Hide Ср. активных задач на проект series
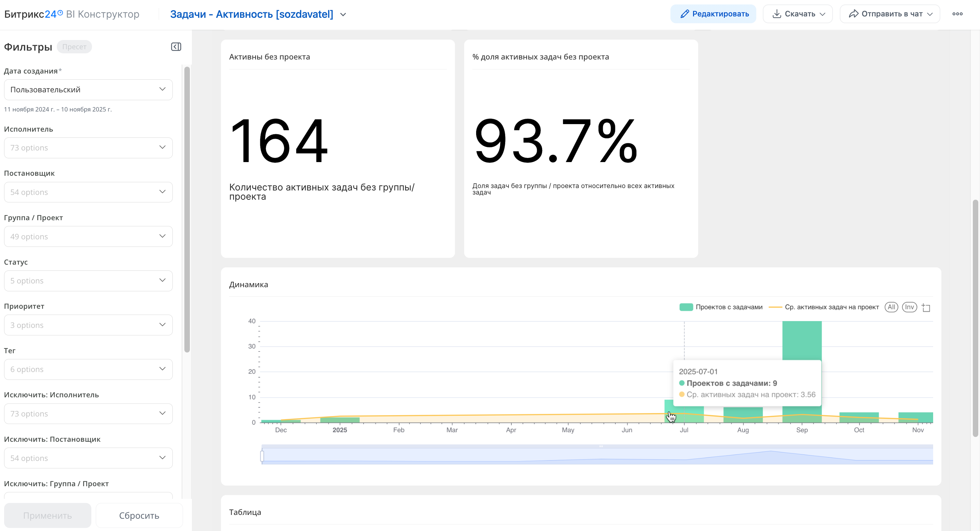Image resolution: width=980 pixels, height=531 pixels. 824,307
